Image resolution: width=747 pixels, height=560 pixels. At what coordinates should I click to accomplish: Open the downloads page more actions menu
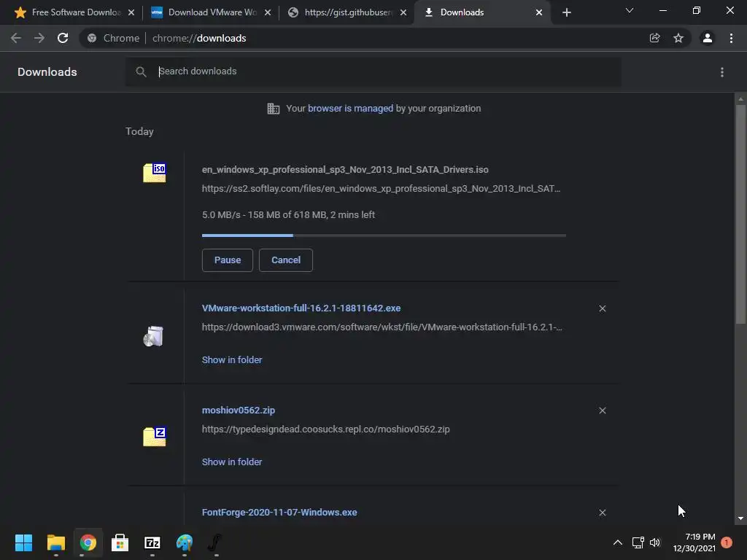[722, 72]
